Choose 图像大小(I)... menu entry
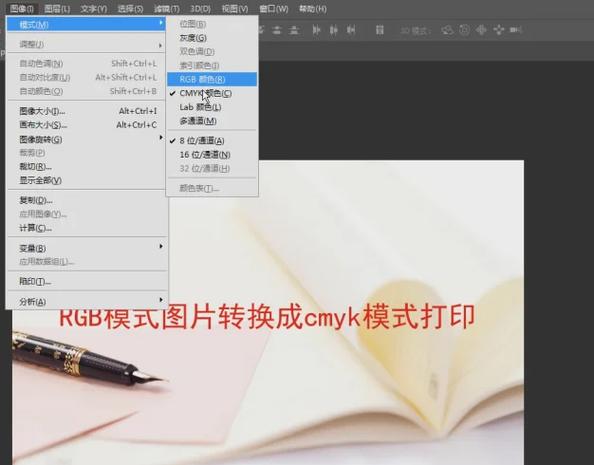 [87, 111]
